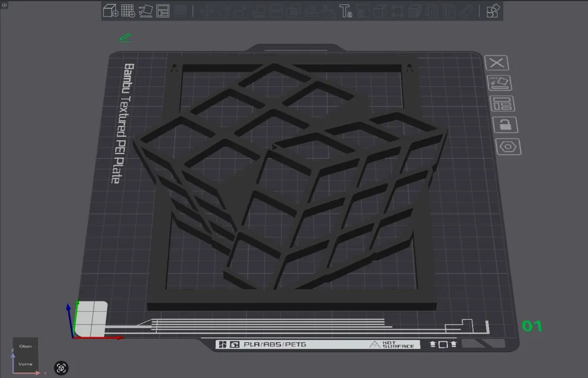The height and width of the screenshot is (378, 588).
Task: Click the Oben face of view cube
Action: pyautogui.click(x=25, y=346)
